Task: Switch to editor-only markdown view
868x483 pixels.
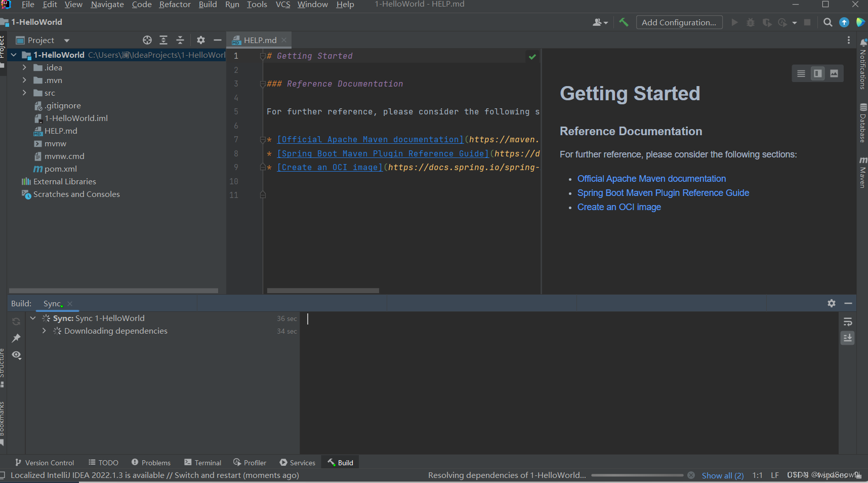Action: [801, 73]
